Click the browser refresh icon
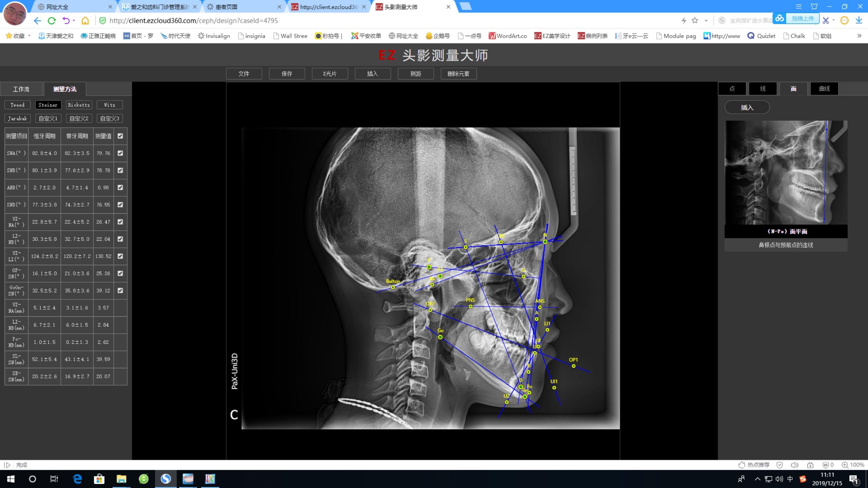 [x=52, y=21]
